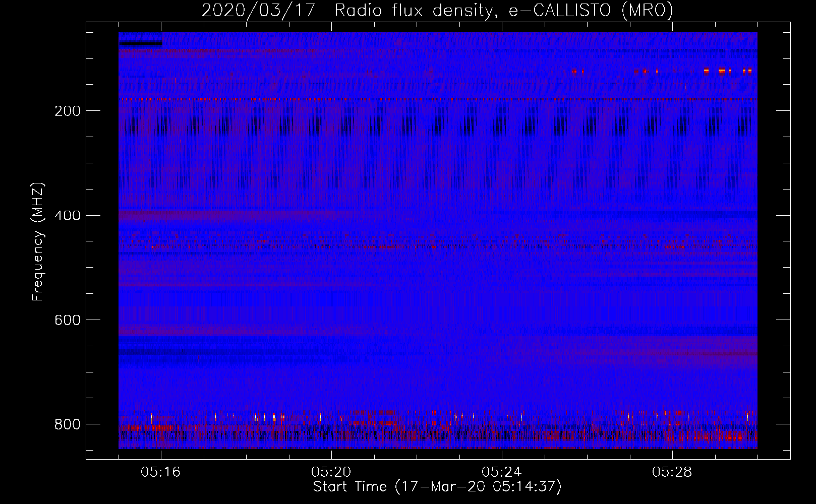Click the 'Start Time (17-Mar-20 05:14:37)' axis label
This screenshot has width=816, height=504.
[x=437, y=486]
